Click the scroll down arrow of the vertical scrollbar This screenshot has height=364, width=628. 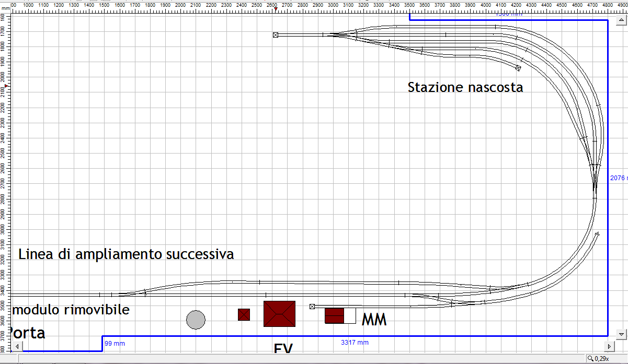[622, 334]
